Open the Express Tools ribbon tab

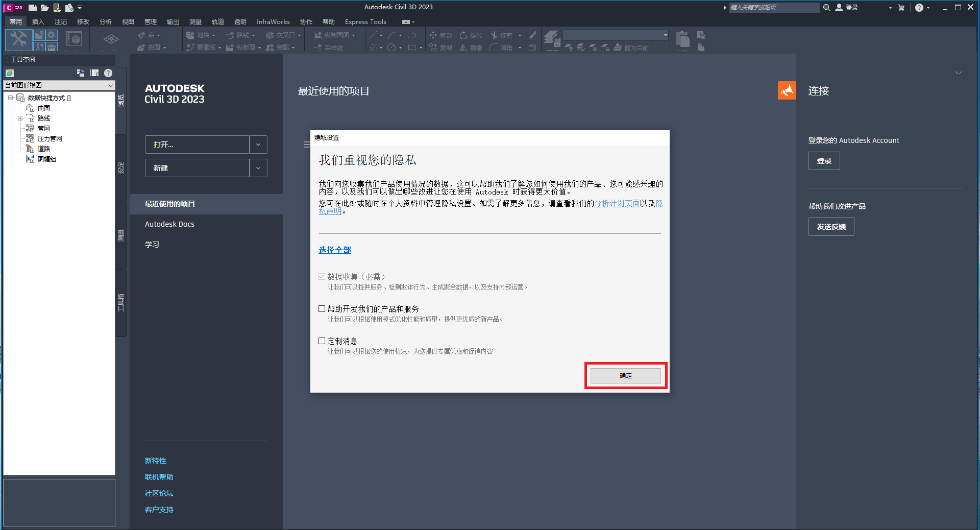365,21
